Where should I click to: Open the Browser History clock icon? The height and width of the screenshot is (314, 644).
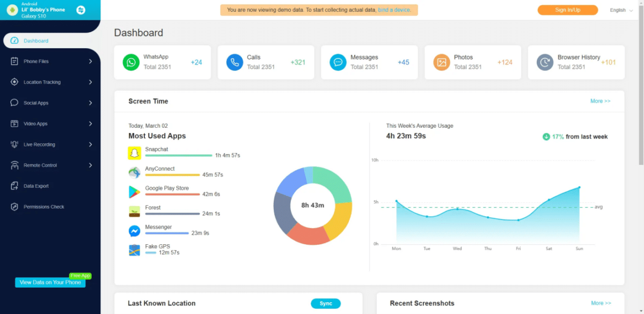tap(545, 62)
